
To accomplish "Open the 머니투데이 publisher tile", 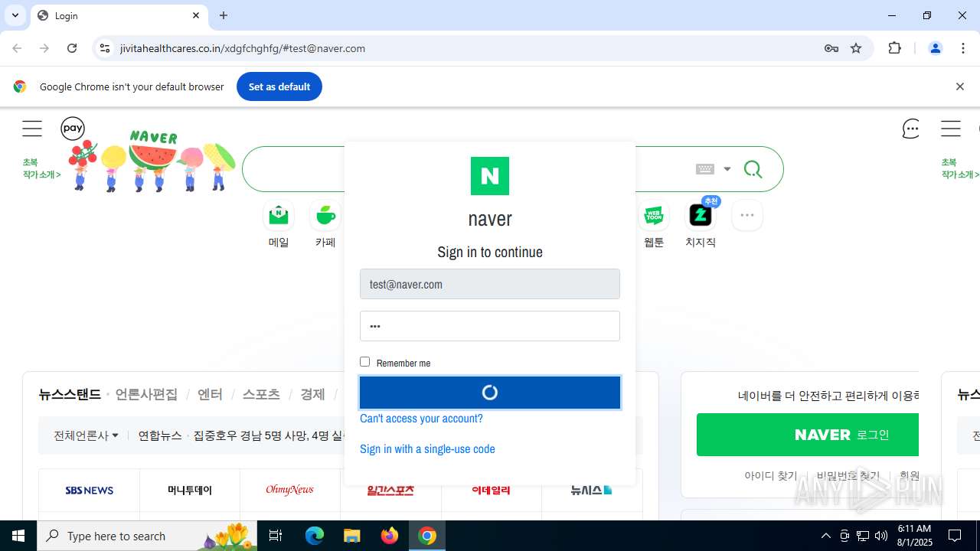I will coord(190,491).
